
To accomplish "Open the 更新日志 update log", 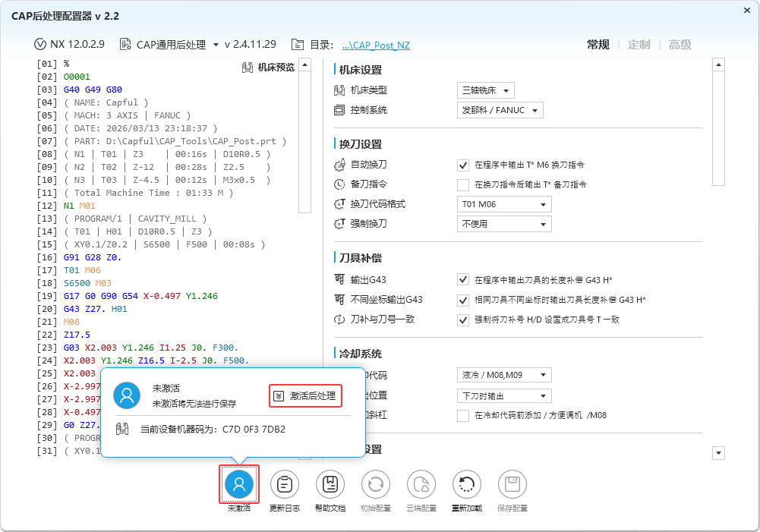I will [284, 484].
